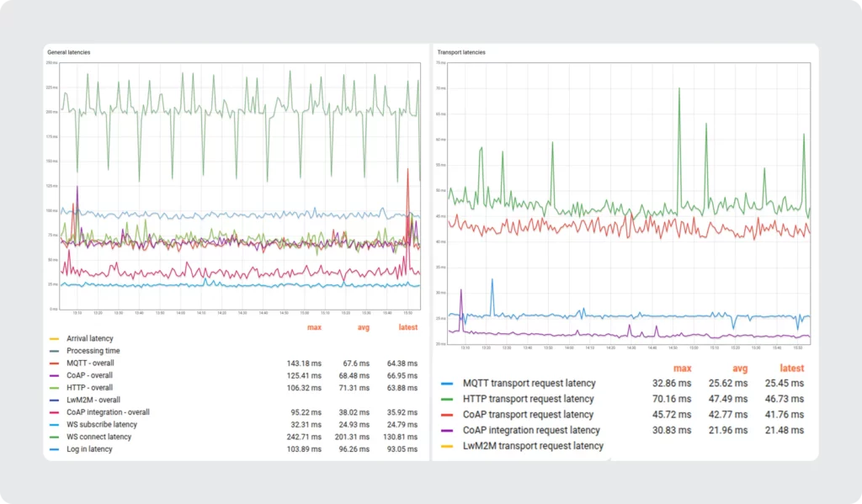Sort General latencies legend by latest column
This screenshot has height=504, width=862.
click(x=408, y=326)
